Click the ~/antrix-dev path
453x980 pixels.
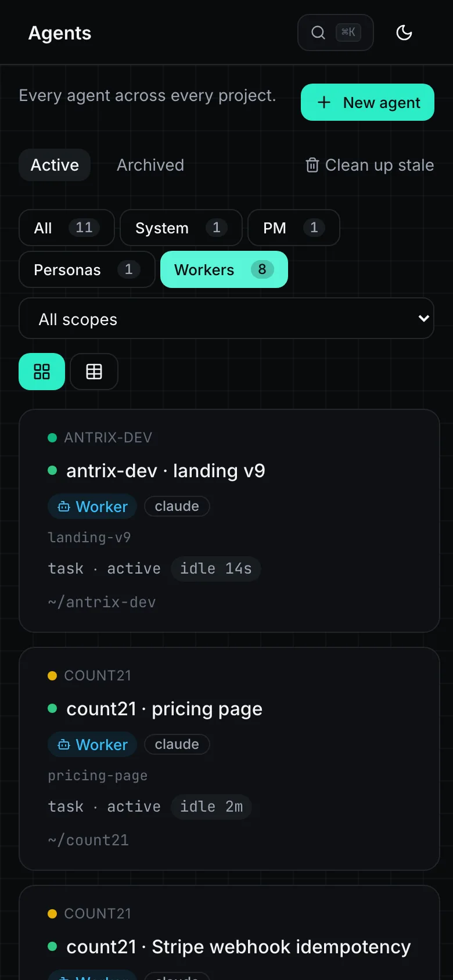[102, 602]
